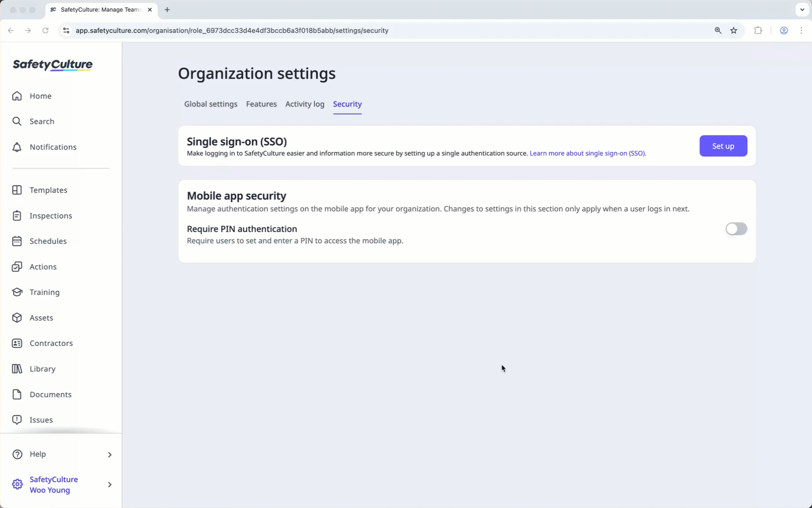Viewport: 812px width, 508px height.
Task: Click the Notifications bell icon
Action: (17, 147)
